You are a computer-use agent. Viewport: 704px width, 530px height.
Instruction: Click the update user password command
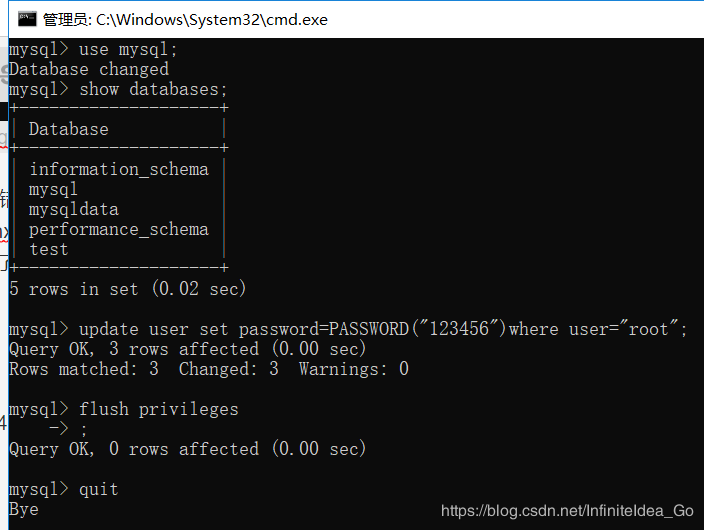click(348, 329)
